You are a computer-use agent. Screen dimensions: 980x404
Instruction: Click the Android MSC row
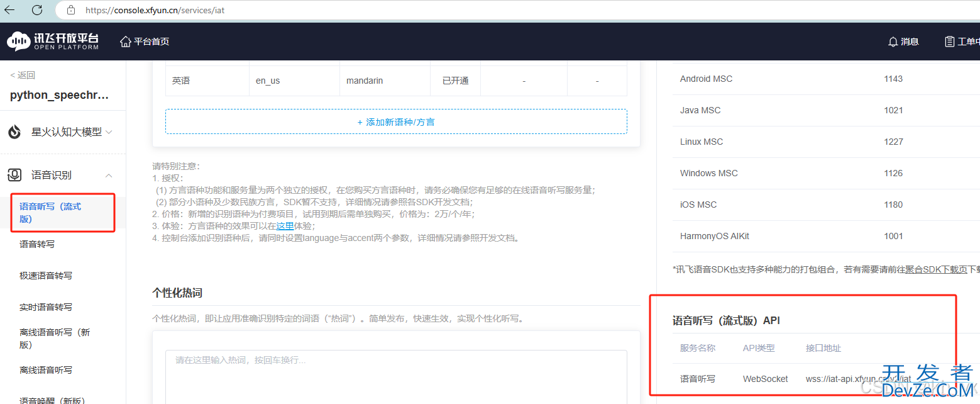click(826, 79)
